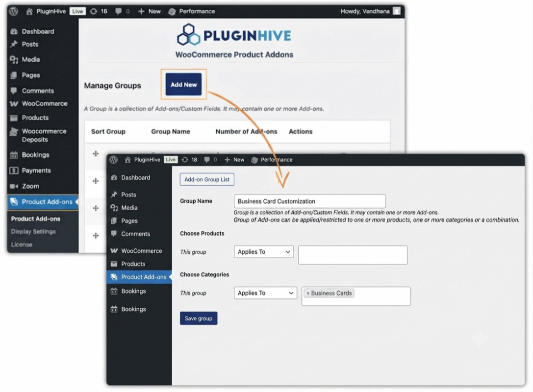Open License submenu in back window sidebar
Screen dimensions: 533x392
point(22,245)
